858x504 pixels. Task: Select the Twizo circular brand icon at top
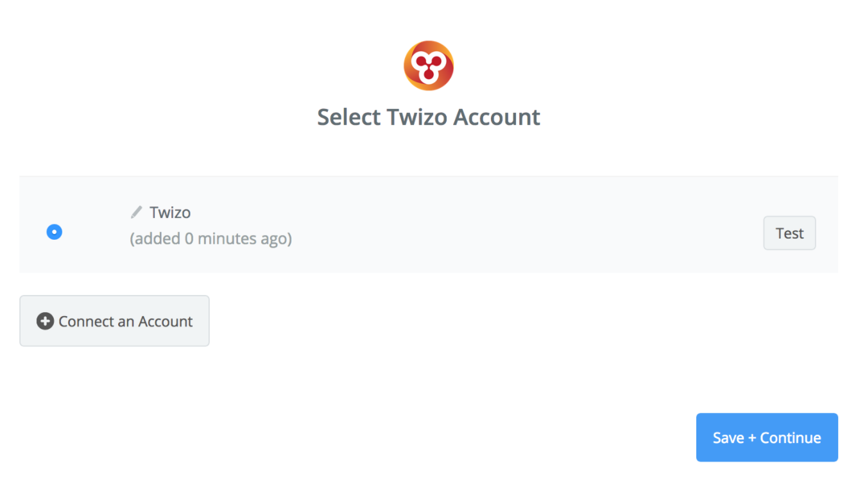428,65
